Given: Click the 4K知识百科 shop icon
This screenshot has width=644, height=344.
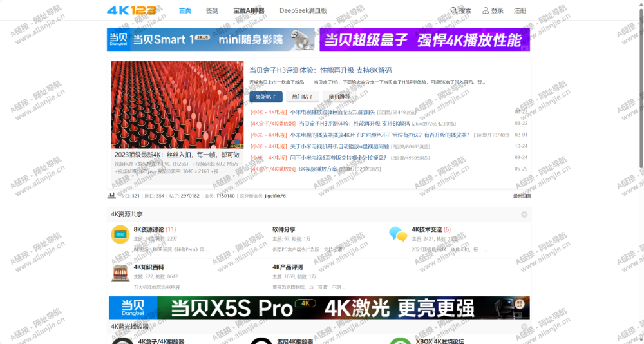Looking at the screenshot, I should 120,273.
